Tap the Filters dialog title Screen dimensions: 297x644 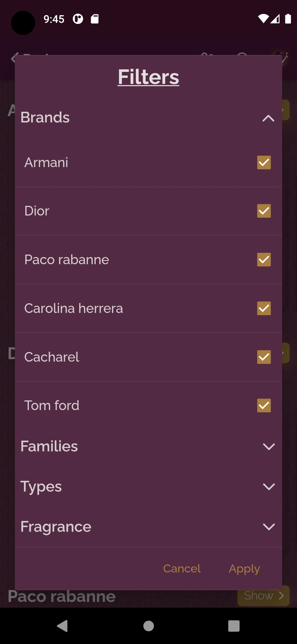(x=148, y=77)
